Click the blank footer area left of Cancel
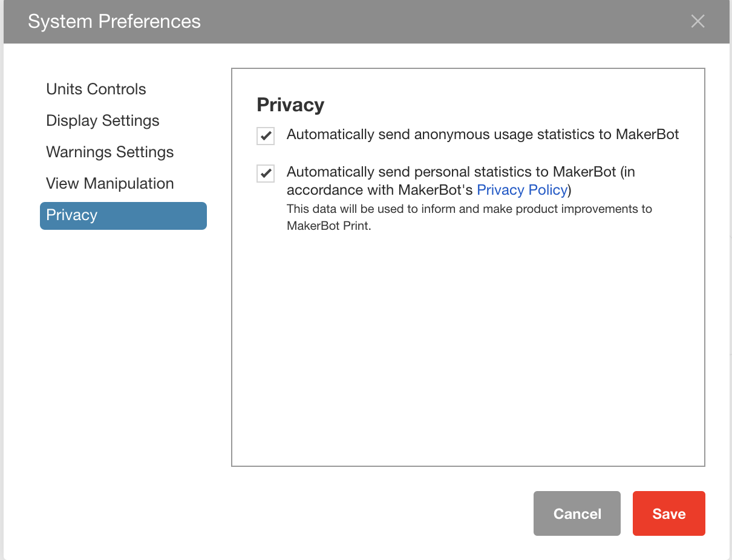732x560 pixels. pos(302,513)
